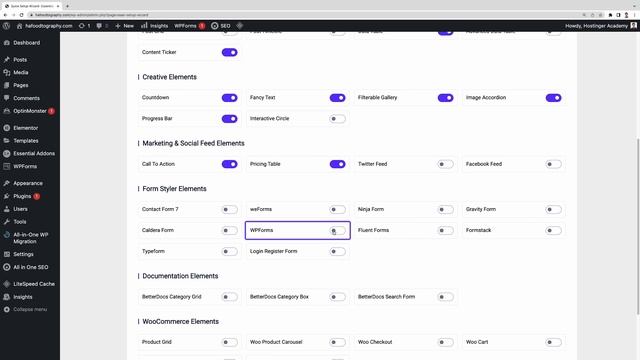The height and width of the screenshot is (360, 640).
Task: Click the Posts pin icon
Action: [7, 60]
